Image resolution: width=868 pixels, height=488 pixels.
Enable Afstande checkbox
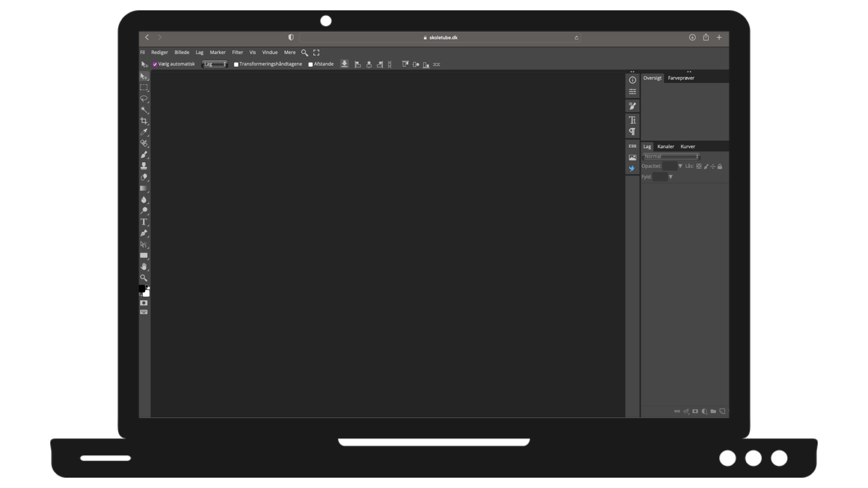pos(311,65)
